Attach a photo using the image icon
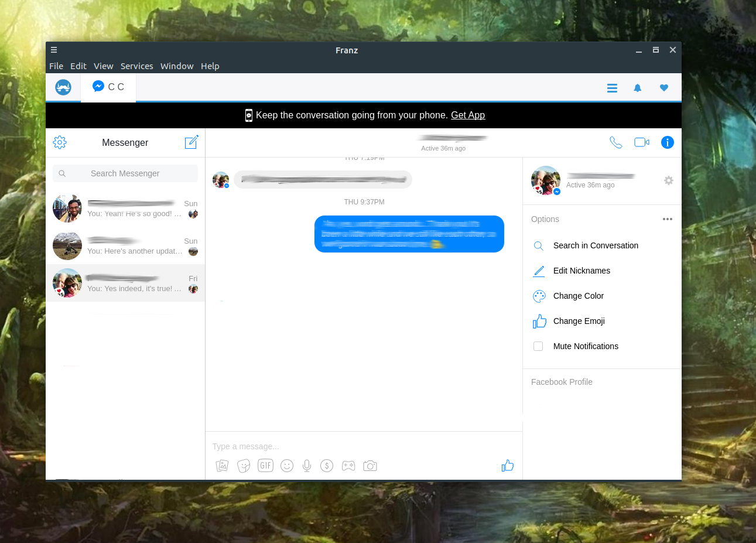The height and width of the screenshot is (543, 756). 222,466
